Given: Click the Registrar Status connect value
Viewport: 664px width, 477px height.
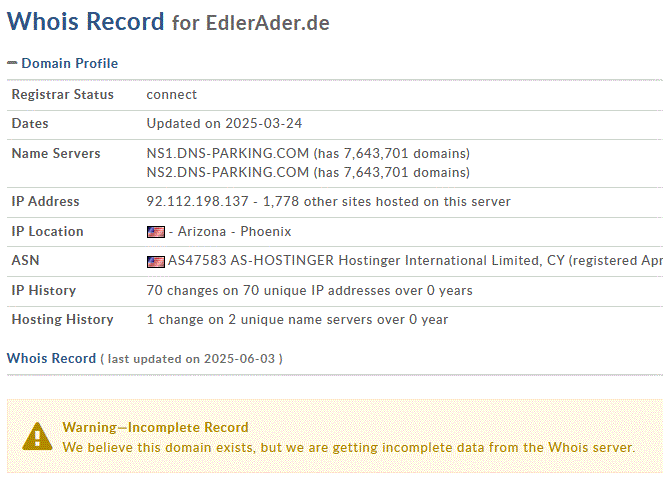Looking at the screenshot, I should [172, 95].
